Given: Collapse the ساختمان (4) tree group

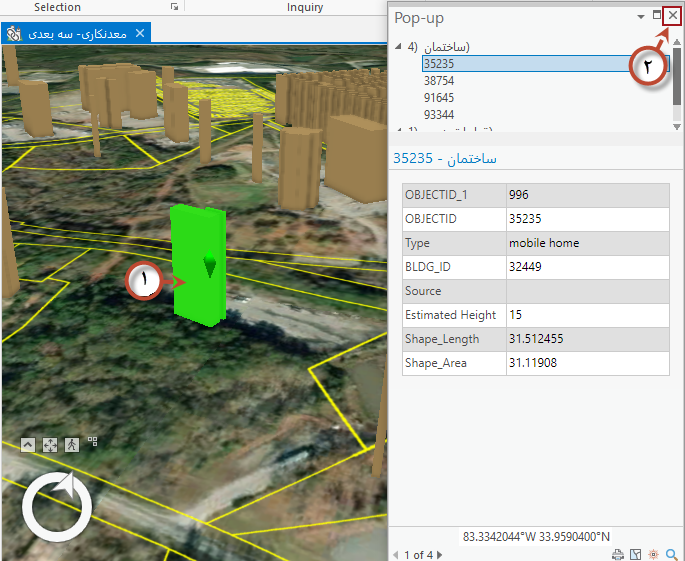Looking at the screenshot, I should tap(399, 47).
